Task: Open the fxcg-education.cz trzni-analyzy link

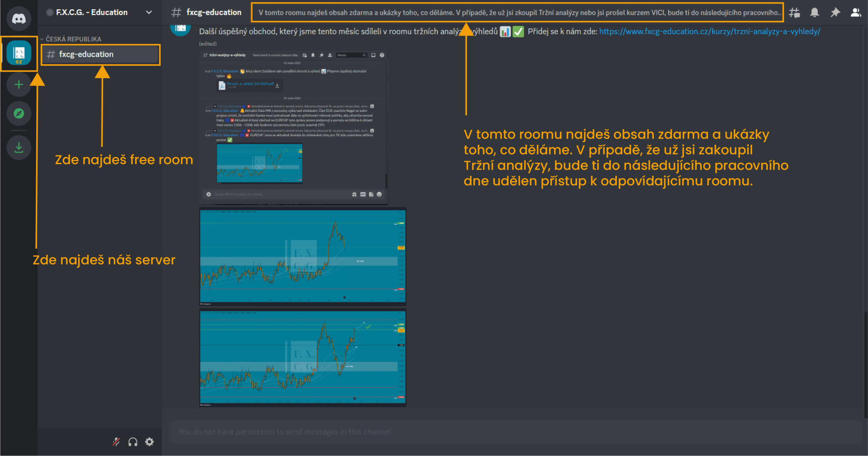Action: click(x=710, y=32)
